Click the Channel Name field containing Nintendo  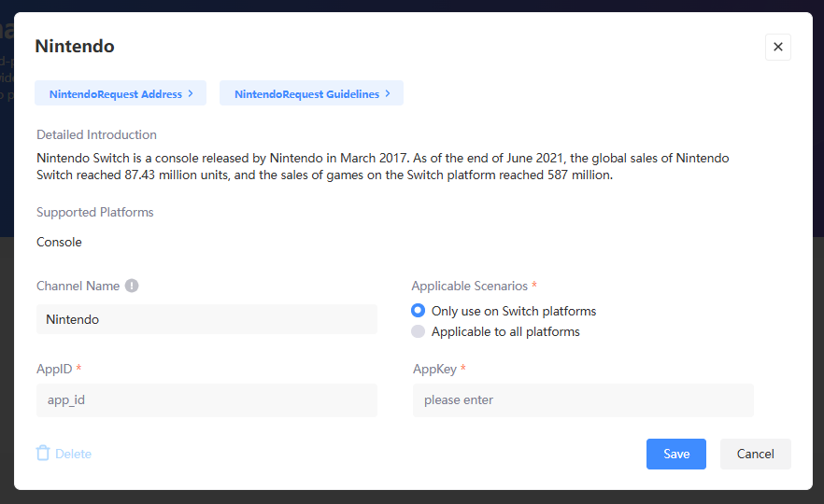tap(206, 319)
